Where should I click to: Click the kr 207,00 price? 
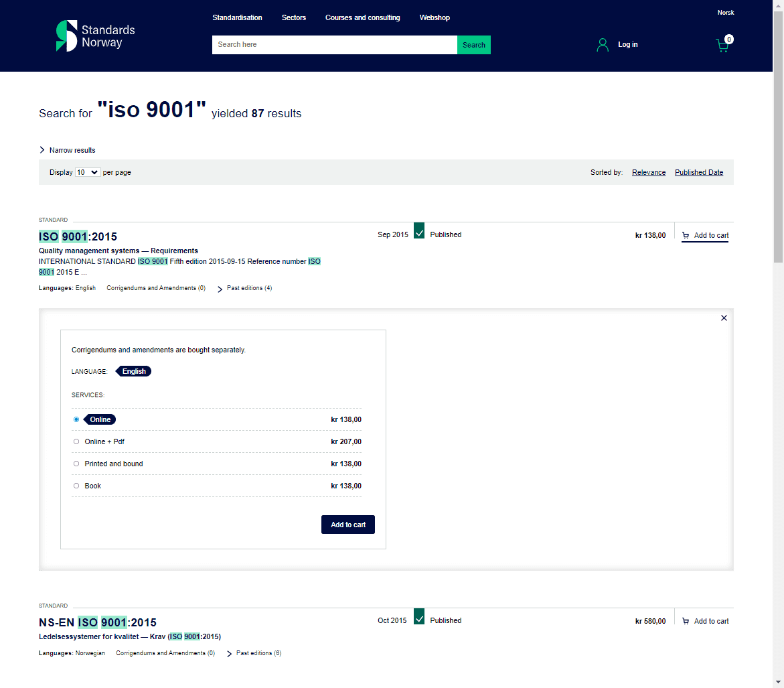coord(346,442)
